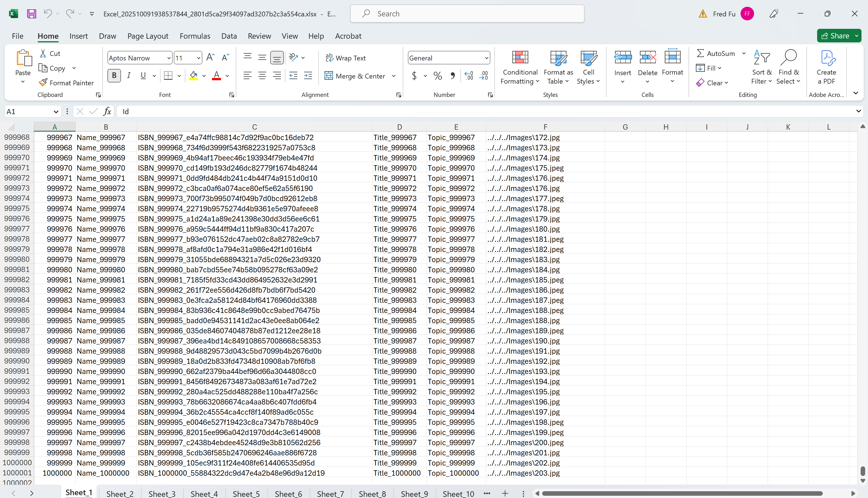Toggle Wrap Text option

346,58
